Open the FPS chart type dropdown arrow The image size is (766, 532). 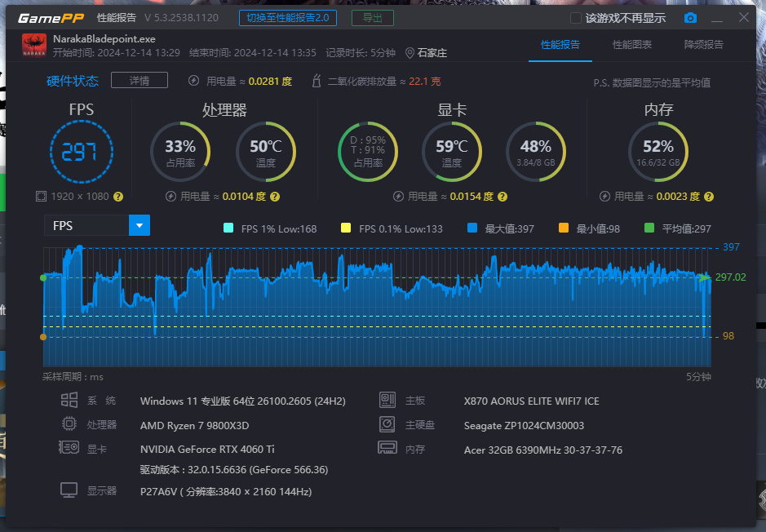coord(139,225)
